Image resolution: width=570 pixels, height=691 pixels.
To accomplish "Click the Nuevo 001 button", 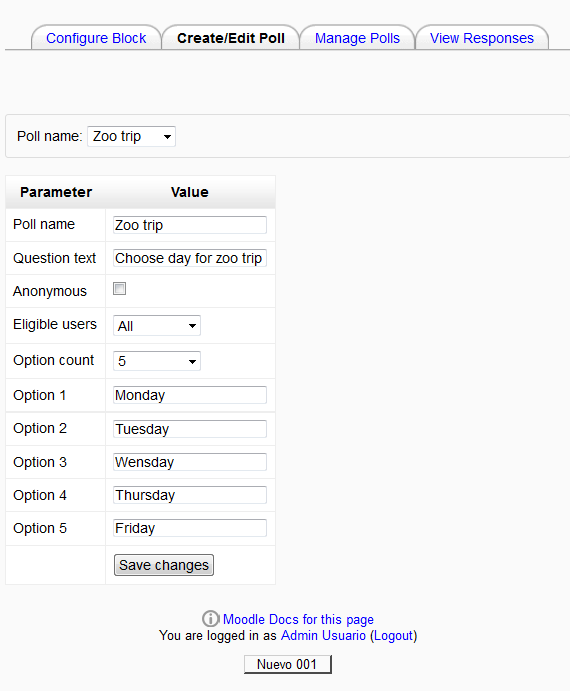I will click(x=287, y=664).
